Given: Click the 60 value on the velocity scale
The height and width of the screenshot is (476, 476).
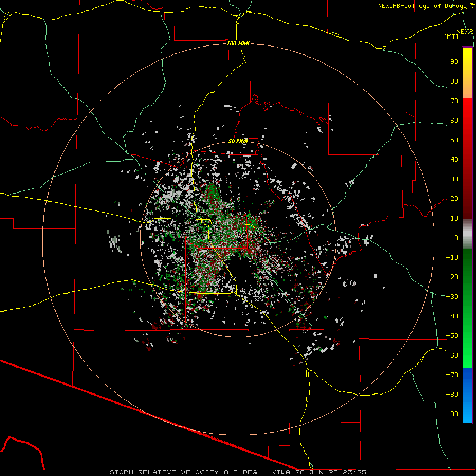Looking at the screenshot, I should click(x=454, y=120).
